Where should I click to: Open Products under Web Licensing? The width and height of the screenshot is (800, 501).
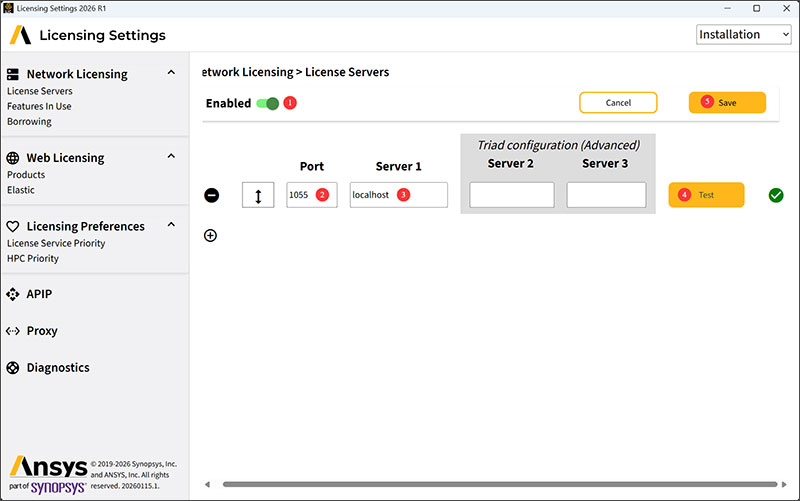(x=26, y=174)
